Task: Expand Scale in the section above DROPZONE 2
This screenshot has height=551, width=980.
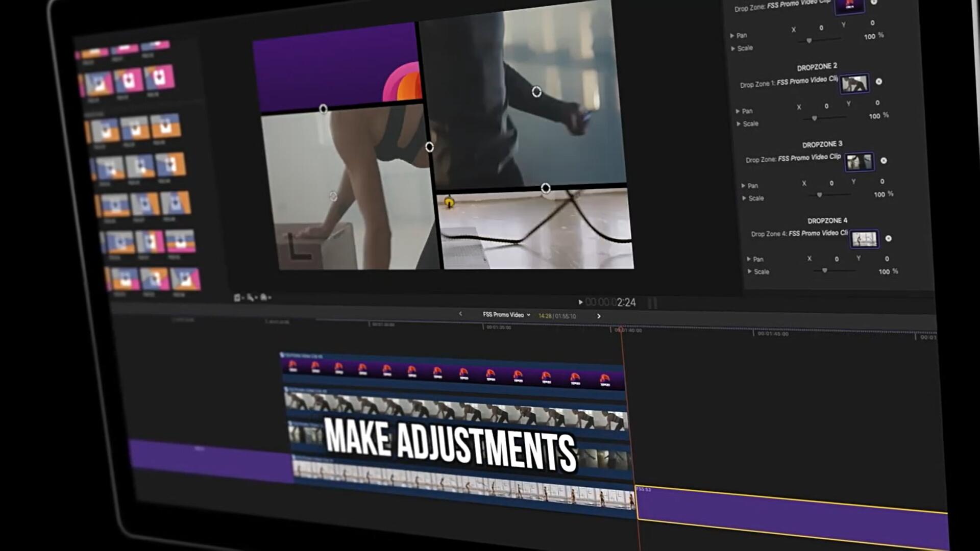Action: click(x=733, y=48)
